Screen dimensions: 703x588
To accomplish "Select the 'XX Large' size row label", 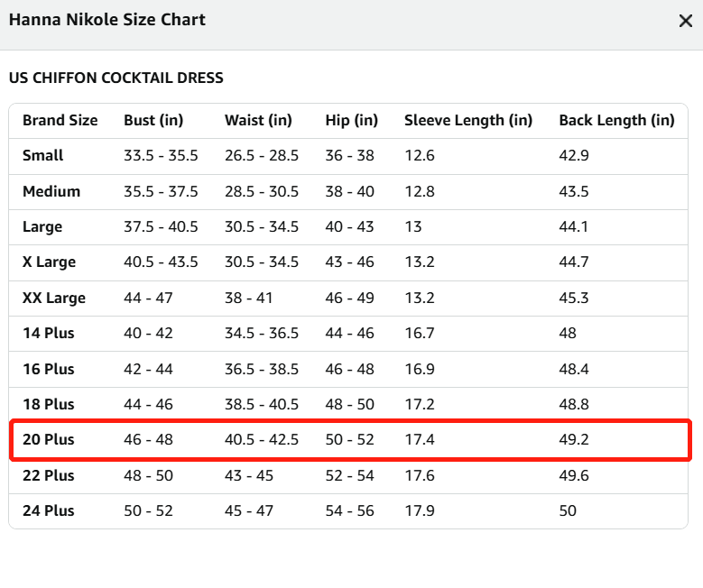I will tap(54, 298).
